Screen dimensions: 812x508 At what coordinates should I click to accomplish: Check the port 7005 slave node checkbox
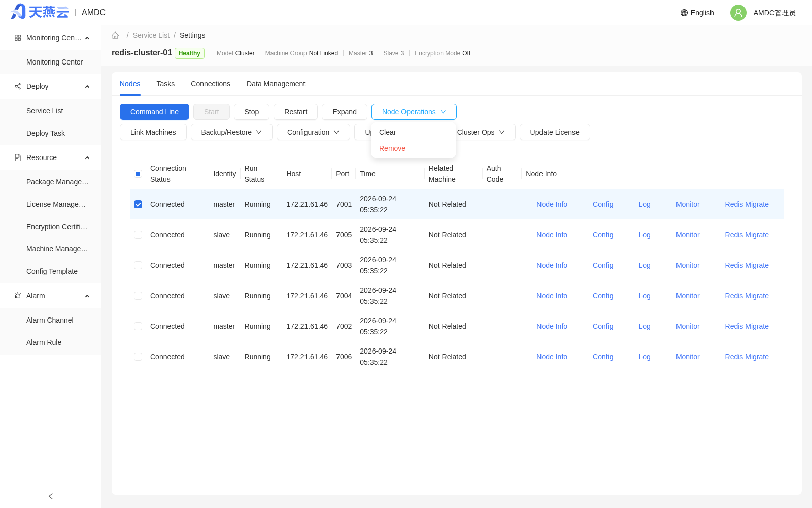pyautogui.click(x=138, y=235)
